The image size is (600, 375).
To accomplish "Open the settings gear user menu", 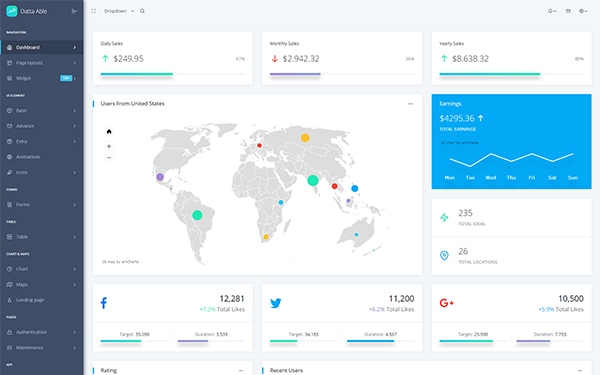I will [x=583, y=11].
